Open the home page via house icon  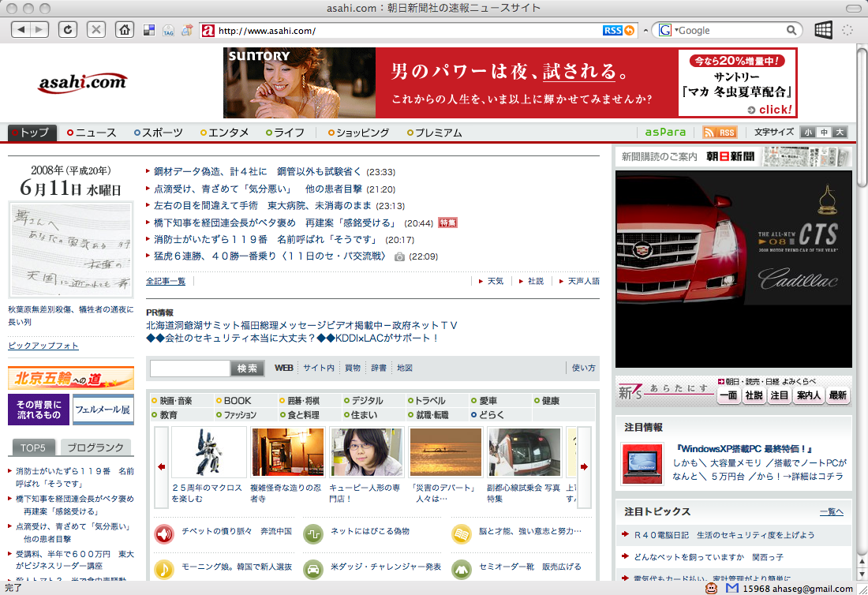[x=125, y=30]
